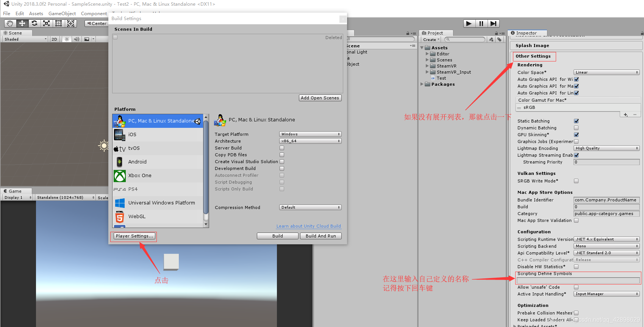Image resolution: width=644 pixels, height=327 pixels.
Task: Click the Play button
Action: click(x=469, y=24)
